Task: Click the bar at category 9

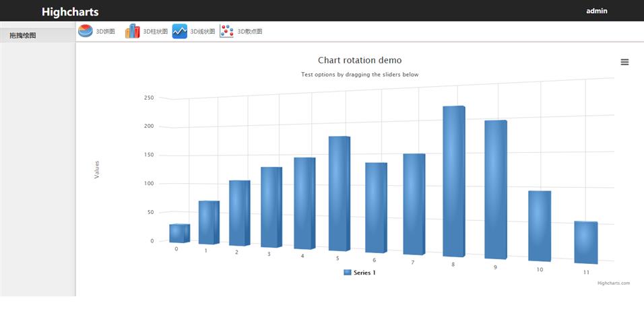Action: [494, 188]
